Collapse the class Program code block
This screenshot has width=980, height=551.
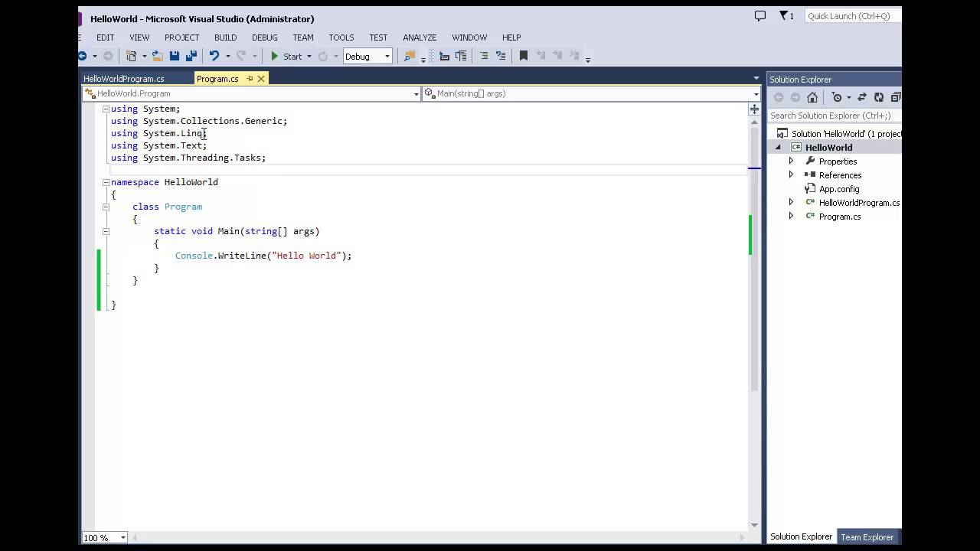[106, 207]
